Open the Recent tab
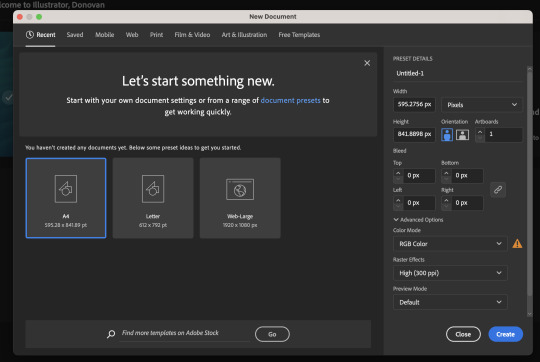Screen dimensions: 540x362 point(41,35)
